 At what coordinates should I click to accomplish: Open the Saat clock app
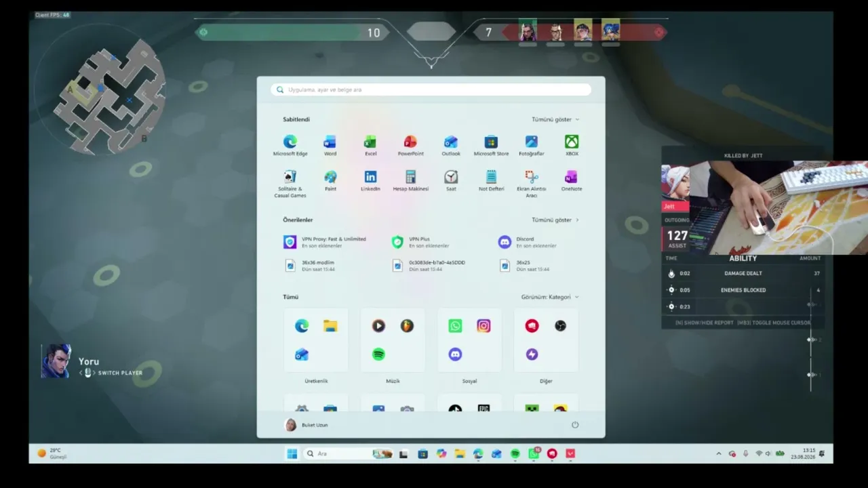[x=451, y=181]
